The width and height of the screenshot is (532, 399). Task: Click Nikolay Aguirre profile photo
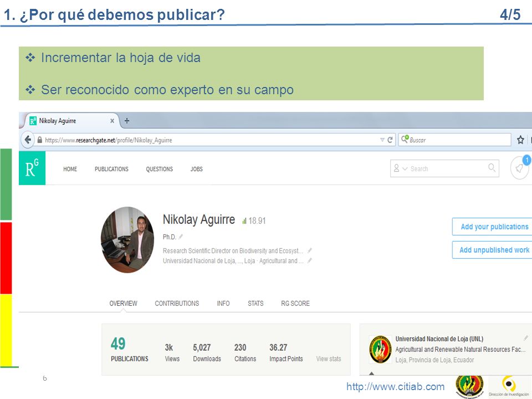click(x=127, y=239)
